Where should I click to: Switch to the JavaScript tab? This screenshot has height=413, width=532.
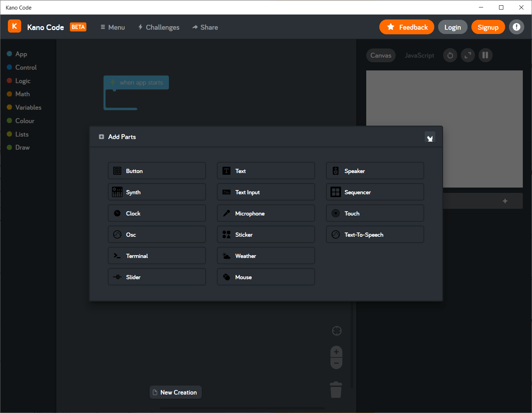419,55
